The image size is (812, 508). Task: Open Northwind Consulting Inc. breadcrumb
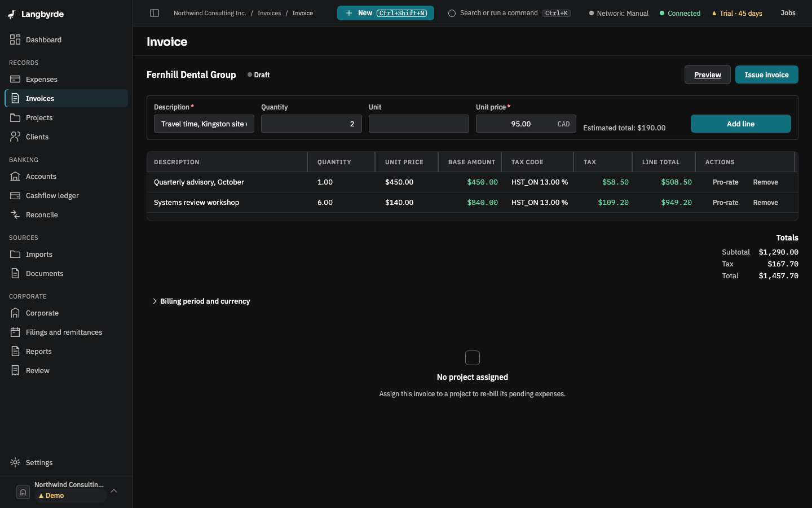(210, 13)
